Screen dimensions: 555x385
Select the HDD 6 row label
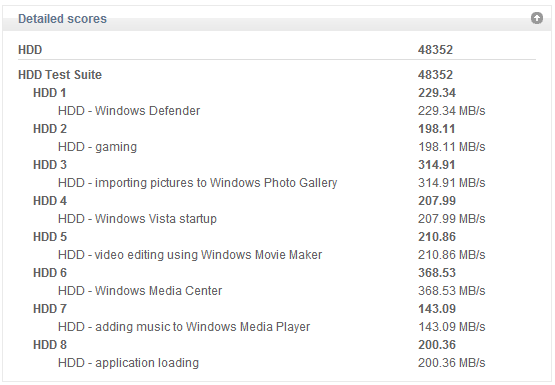pyautogui.click(x=50, y=273)
